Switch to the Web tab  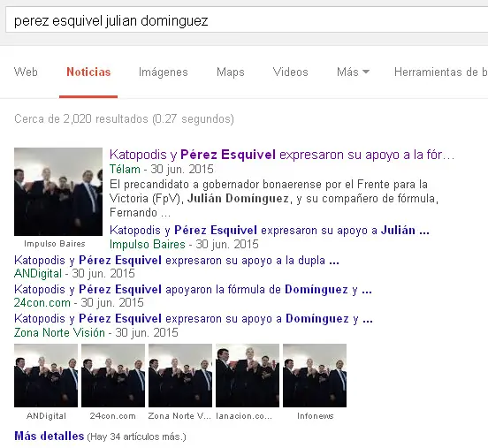click(x=26, y=72)
